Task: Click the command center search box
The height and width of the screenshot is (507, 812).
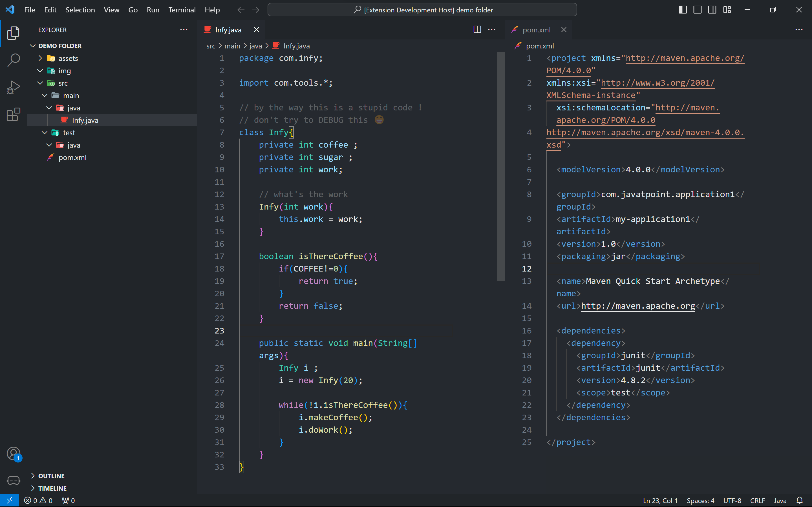Action: pos(422,10)
